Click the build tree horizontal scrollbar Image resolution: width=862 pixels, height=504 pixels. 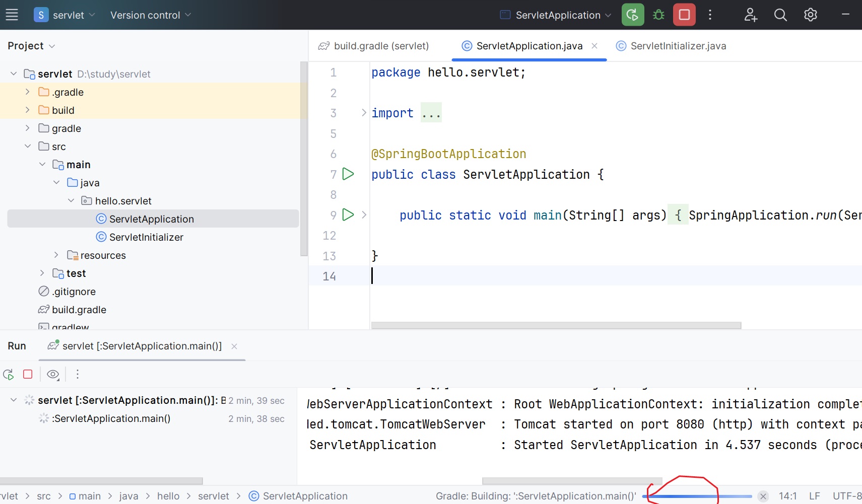click(x=101, y=481)
